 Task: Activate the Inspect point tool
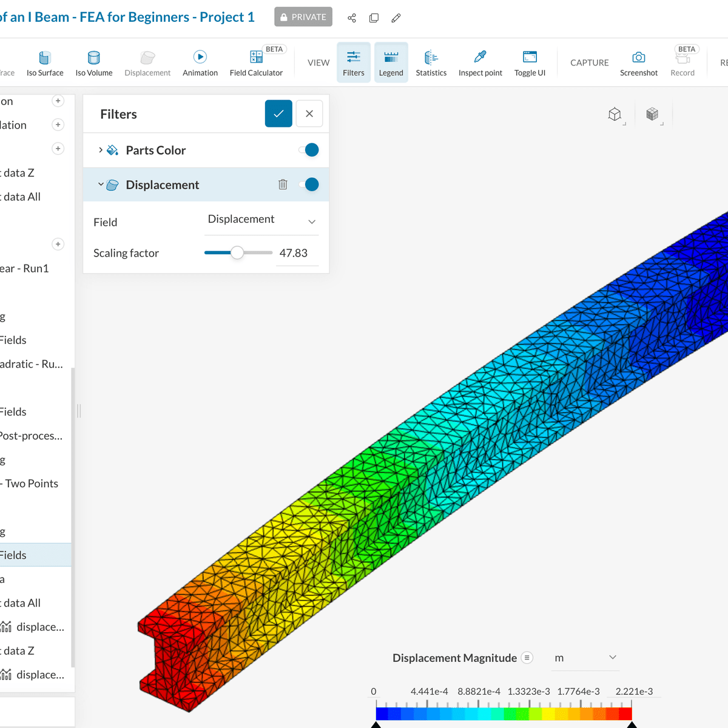pyautogui.click(x=480, y=63)
